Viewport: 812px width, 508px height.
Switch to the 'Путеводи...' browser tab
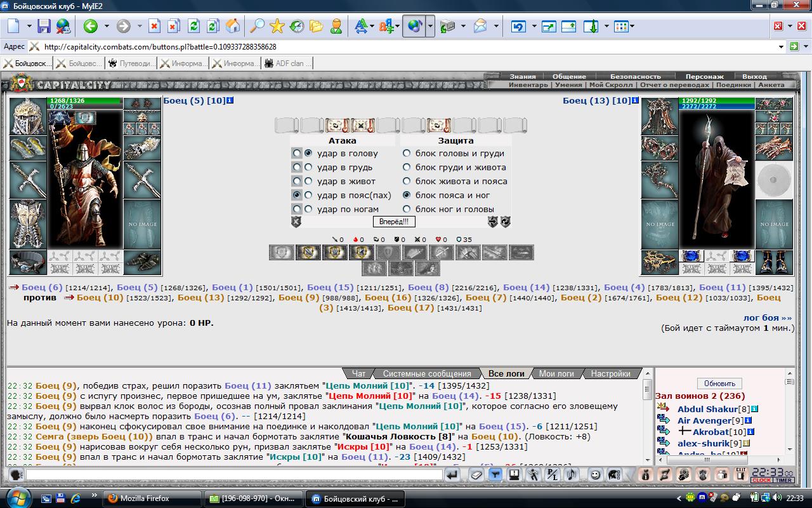pos(131,63)
